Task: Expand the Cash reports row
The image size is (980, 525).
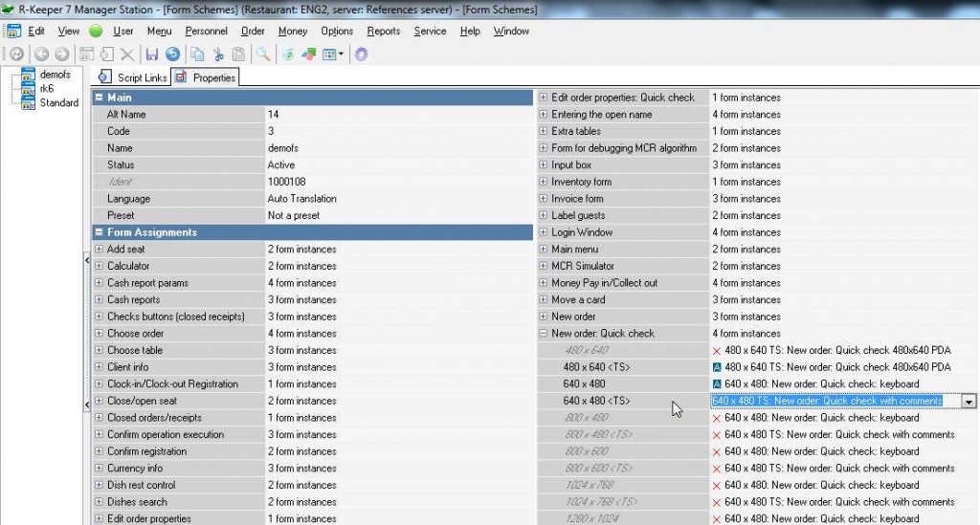Action: tap(100, 300)
